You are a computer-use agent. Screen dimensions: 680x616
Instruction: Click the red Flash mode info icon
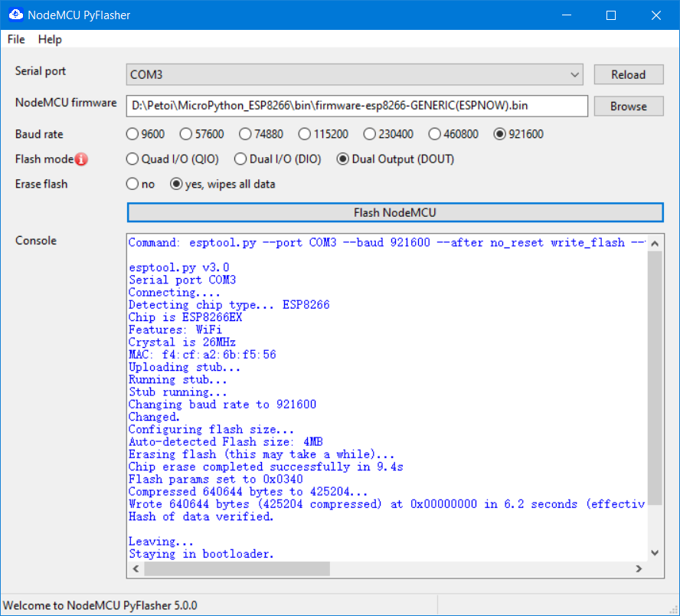click(x=81, y=159)
